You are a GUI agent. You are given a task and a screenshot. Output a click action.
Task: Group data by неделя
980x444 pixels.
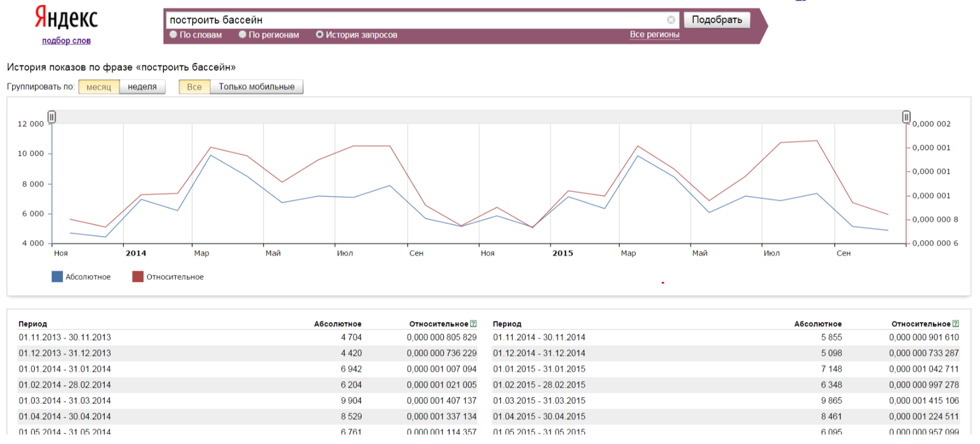pos(142,87)
